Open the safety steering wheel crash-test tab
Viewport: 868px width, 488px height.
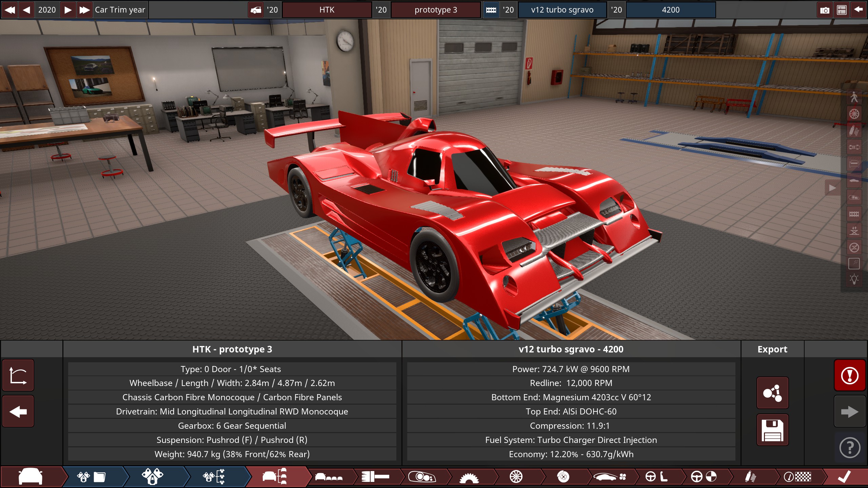704,477
